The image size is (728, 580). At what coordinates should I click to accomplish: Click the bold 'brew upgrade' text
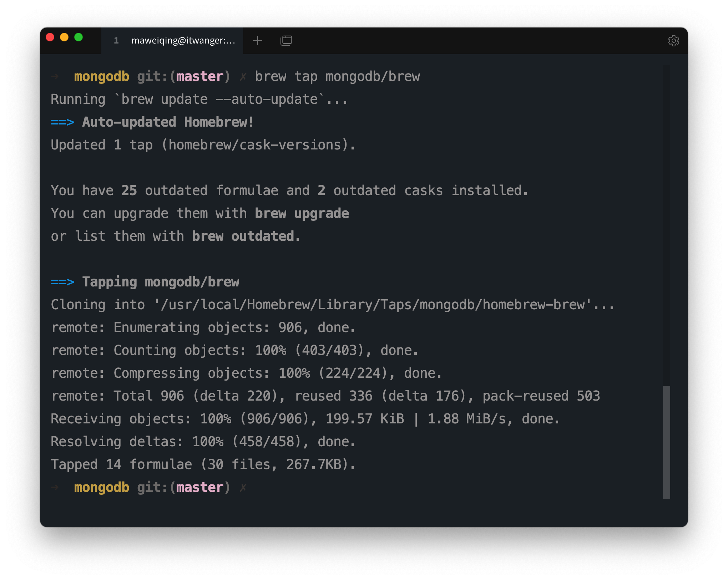point(302,214)
